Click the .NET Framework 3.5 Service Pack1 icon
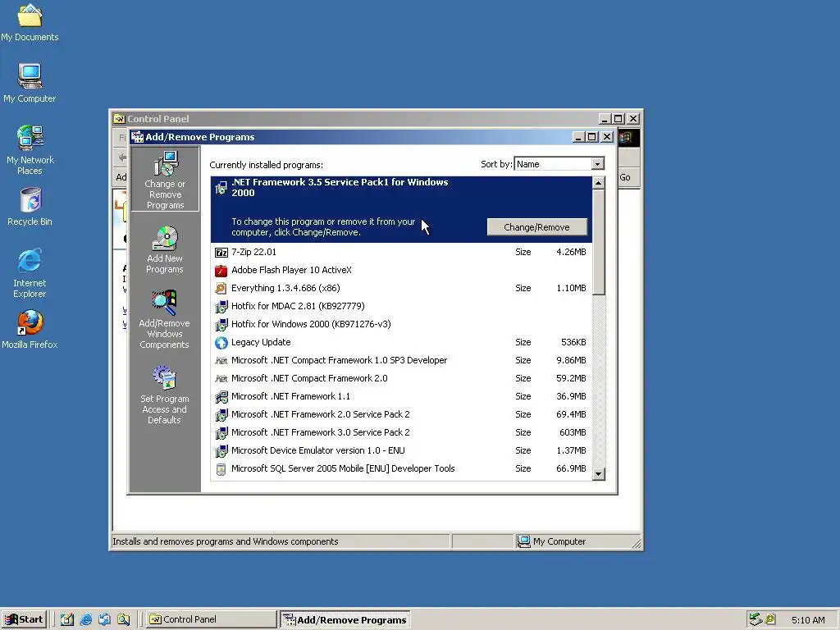Screen dimensions: 840x630 pyautogui.click(x=221, y=187)
